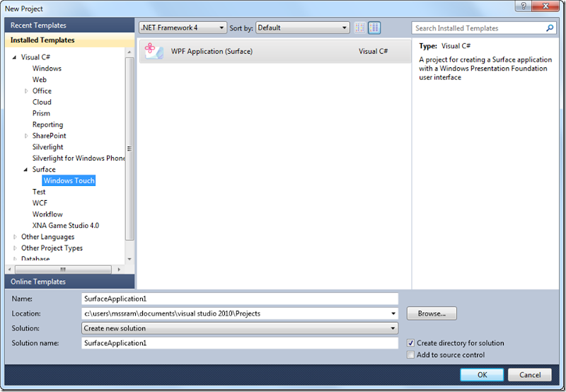Open the .NET Framework 4 dropdown

click(x=183, y=28)
